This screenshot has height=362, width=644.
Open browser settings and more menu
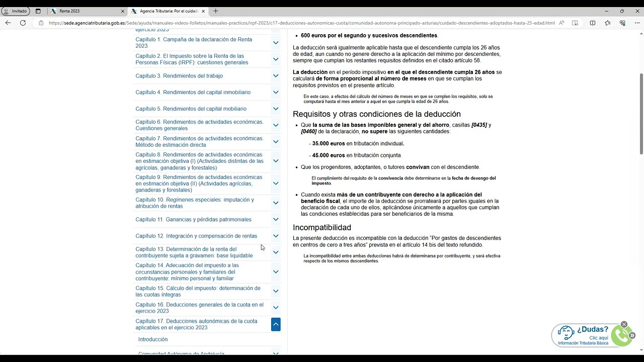[x=637, y=23]
